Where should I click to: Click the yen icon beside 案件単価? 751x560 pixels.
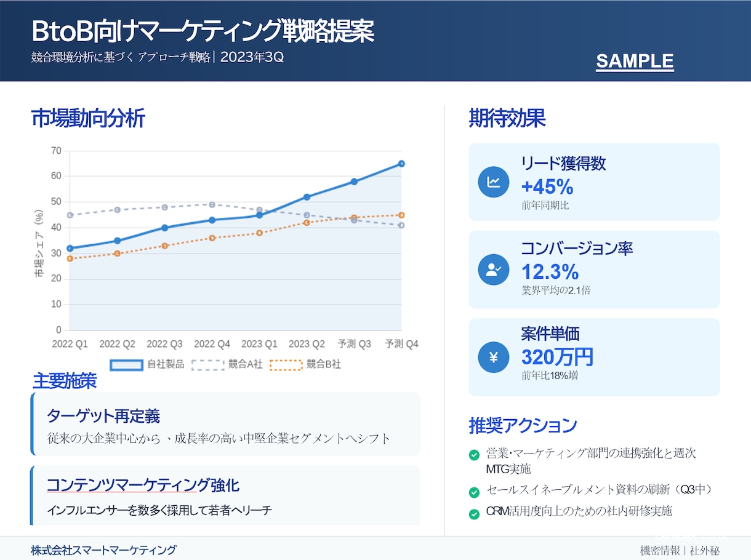(x=494, y=357)
